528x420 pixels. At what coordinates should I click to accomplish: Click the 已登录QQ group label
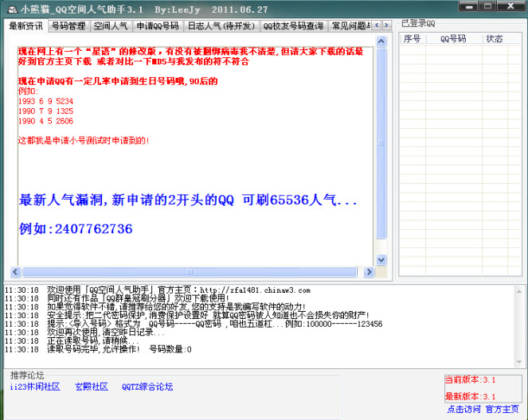(x=418, y=24)
